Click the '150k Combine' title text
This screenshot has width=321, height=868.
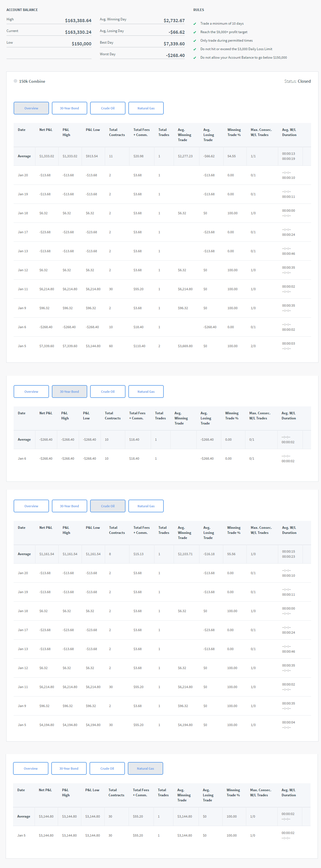click(x=32, y=81)
